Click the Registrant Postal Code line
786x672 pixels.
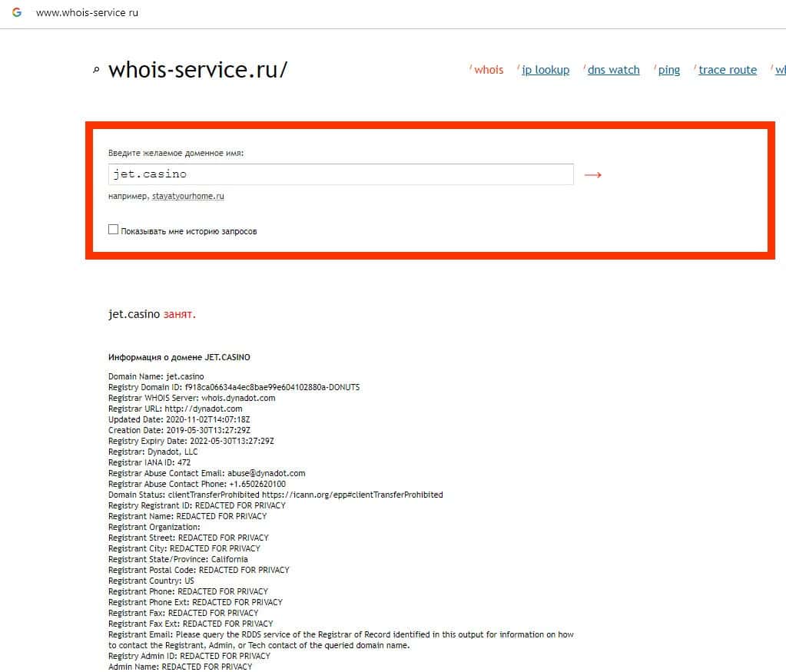198,571
